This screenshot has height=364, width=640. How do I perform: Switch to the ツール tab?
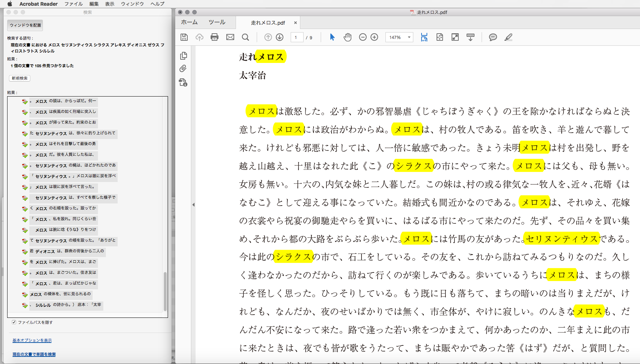[217, 22]
